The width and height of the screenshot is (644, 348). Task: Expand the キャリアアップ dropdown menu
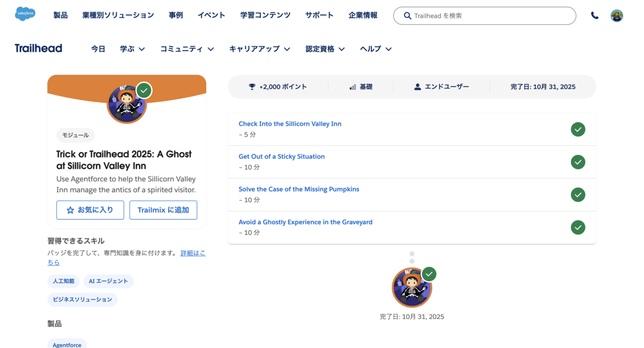coord(260,49)
